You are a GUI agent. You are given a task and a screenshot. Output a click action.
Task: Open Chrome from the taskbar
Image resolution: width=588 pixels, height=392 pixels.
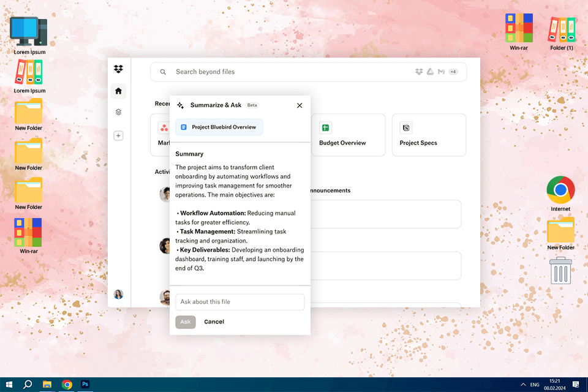point(67,385)
